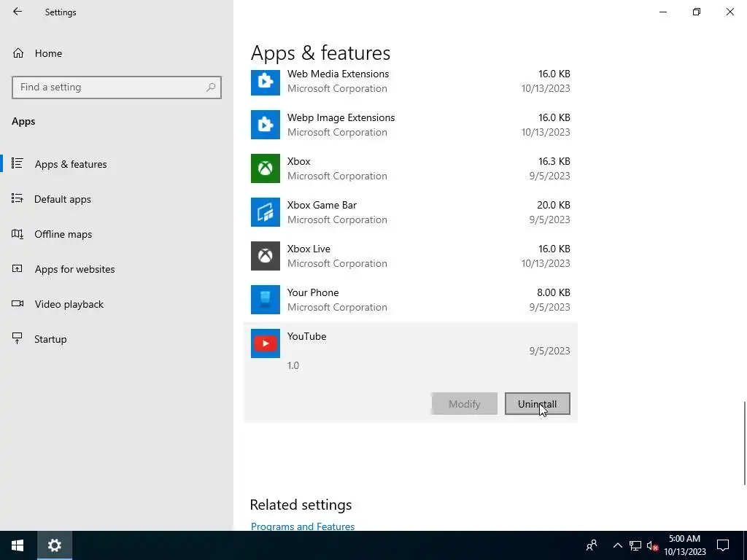
Task: Uninstall the YouTube app
Action: point(538,404)
